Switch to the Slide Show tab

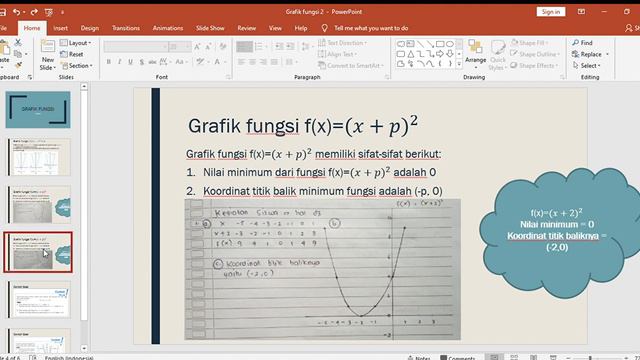(x=210, y=28)
